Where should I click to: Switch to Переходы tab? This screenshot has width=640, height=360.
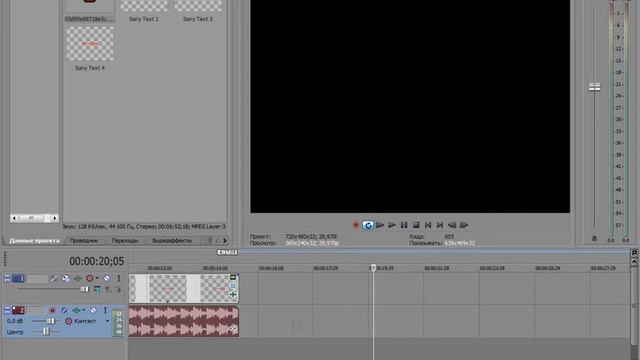[x=125, y=240]
